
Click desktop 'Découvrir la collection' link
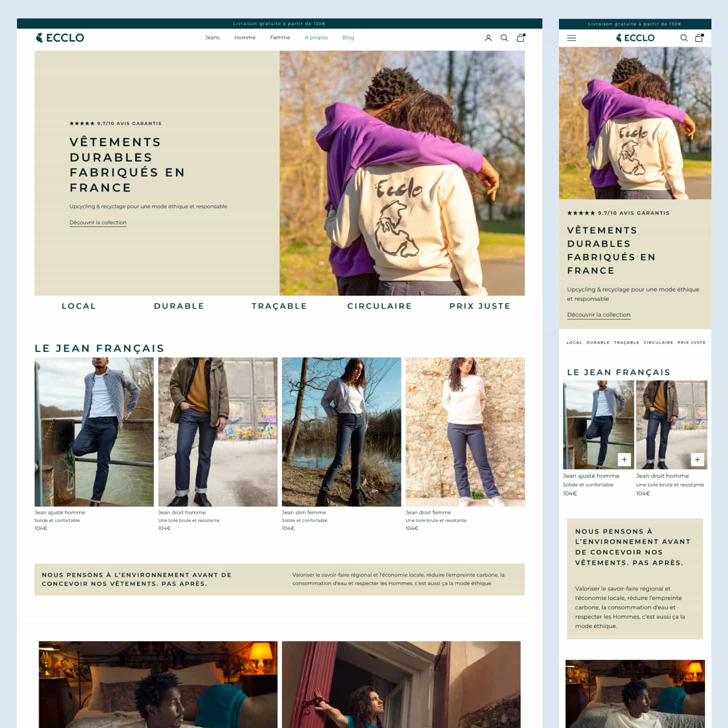click(98, 222)
